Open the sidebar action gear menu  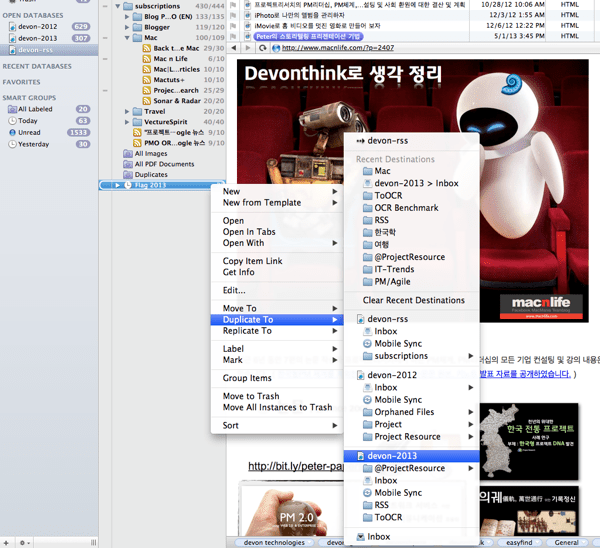(x=24, y=543)
